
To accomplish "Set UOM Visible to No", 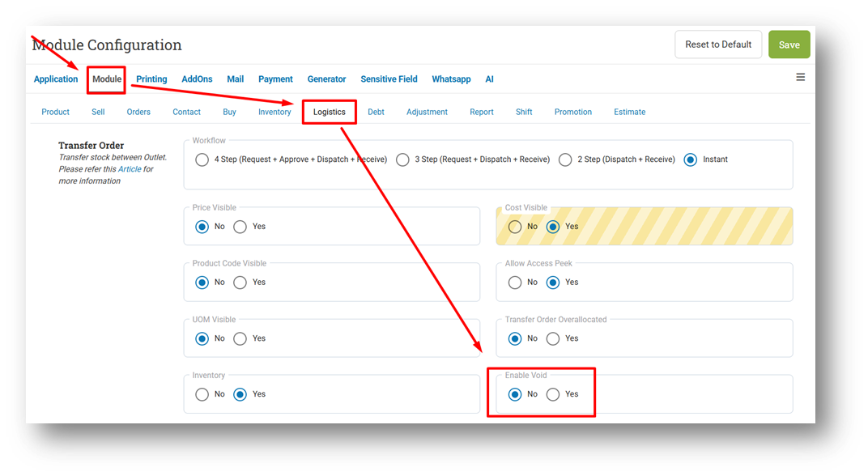I will 202,338.
